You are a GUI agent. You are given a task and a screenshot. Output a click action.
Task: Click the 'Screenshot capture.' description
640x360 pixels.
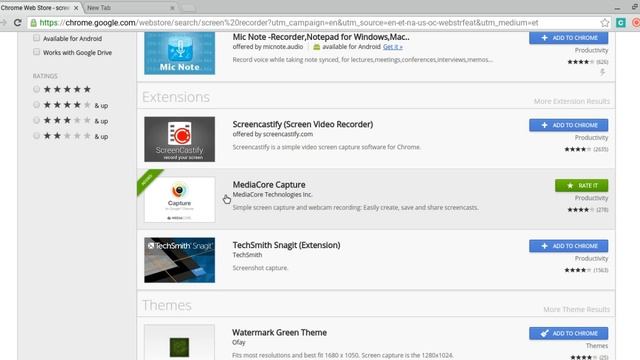(x=260, y=268)
